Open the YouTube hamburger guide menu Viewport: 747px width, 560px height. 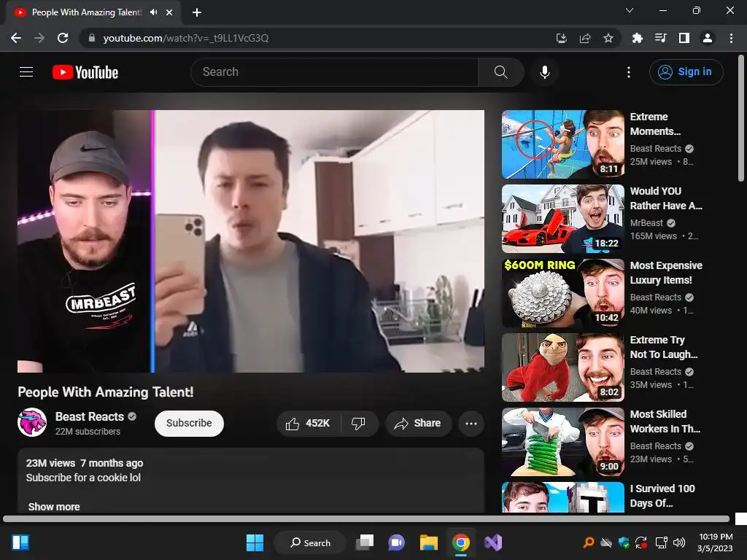point(26,72)
